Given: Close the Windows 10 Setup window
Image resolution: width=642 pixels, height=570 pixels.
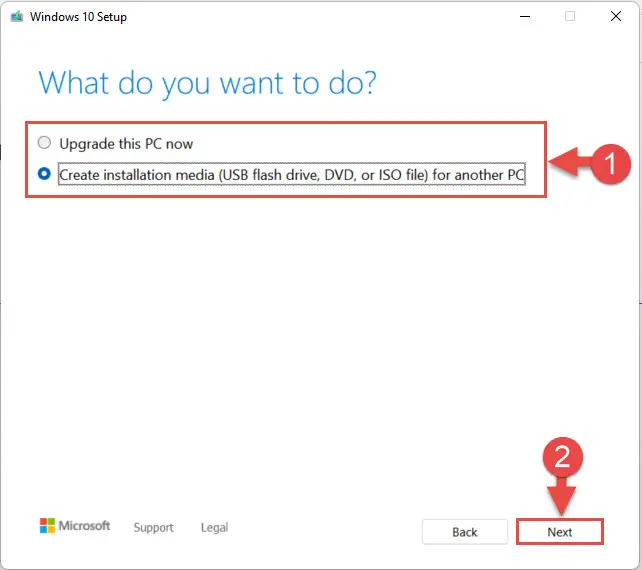Looking at the screenshot, I should (616, 16).
